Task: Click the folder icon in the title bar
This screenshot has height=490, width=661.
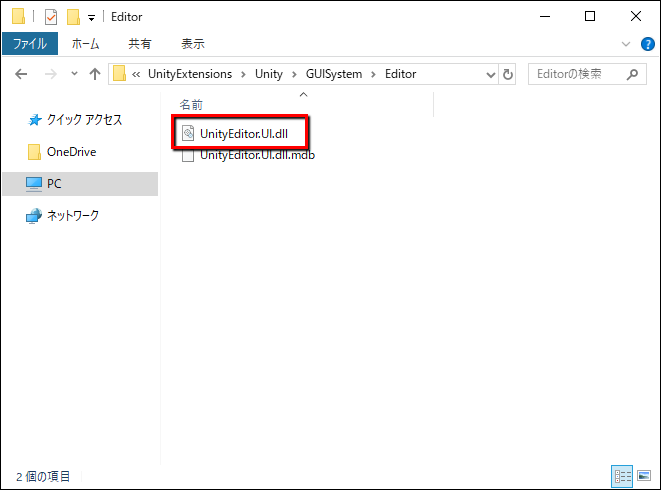Action: point(19,16)
